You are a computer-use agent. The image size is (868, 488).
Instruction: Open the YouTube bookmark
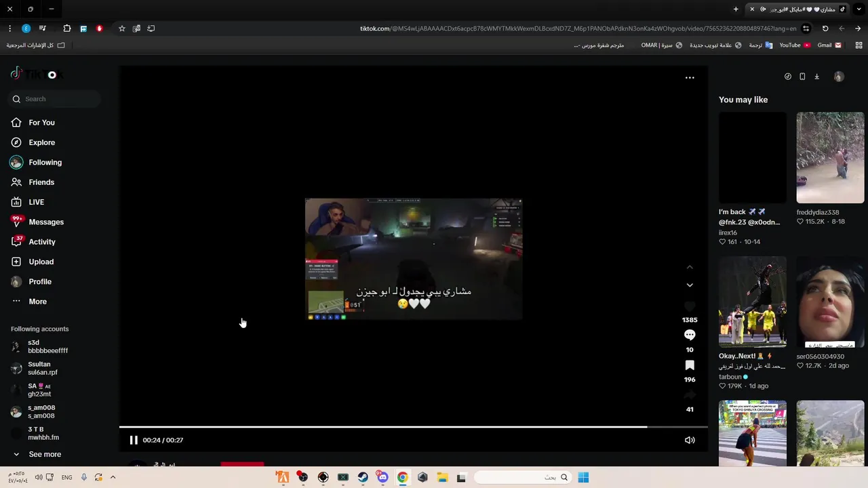point(795,45)
